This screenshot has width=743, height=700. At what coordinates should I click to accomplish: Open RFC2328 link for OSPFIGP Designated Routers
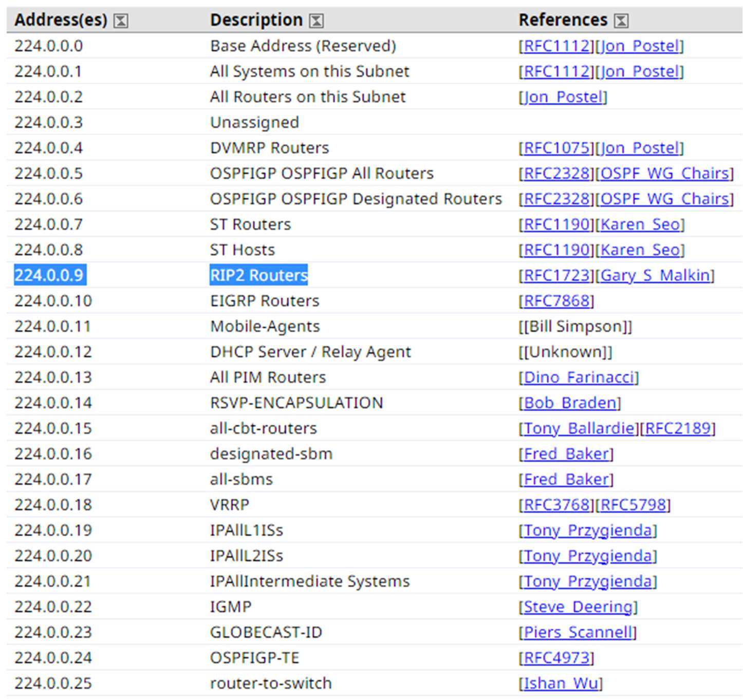tap(556, 199)
